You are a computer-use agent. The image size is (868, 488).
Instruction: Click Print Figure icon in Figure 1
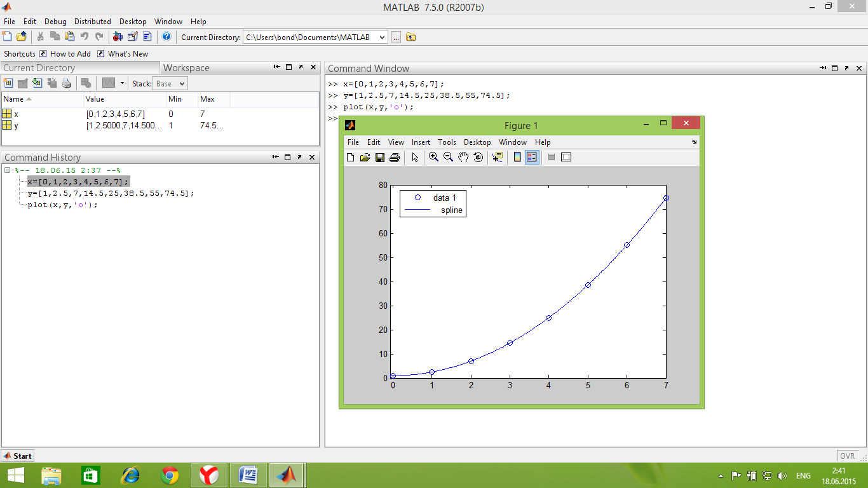(x=394, y=157)
